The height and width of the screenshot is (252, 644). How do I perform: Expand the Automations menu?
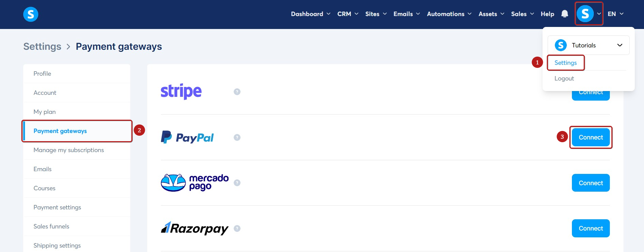[x=449, y=14]
